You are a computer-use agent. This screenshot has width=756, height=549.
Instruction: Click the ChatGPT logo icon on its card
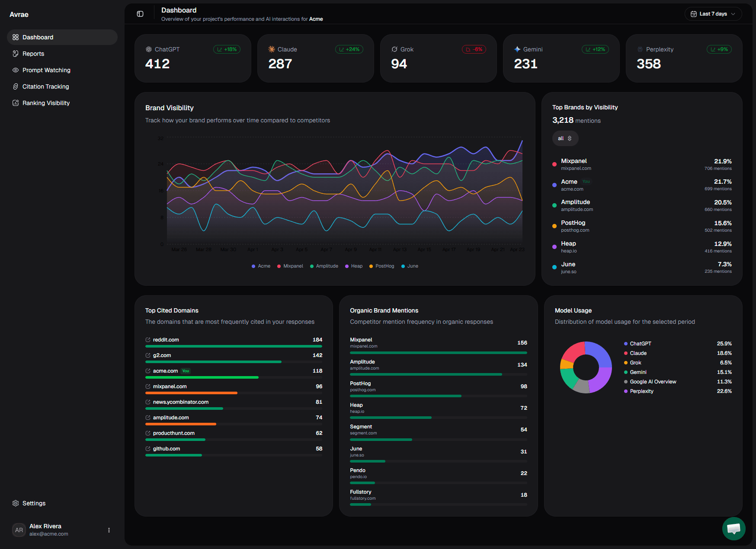point(149,49)
